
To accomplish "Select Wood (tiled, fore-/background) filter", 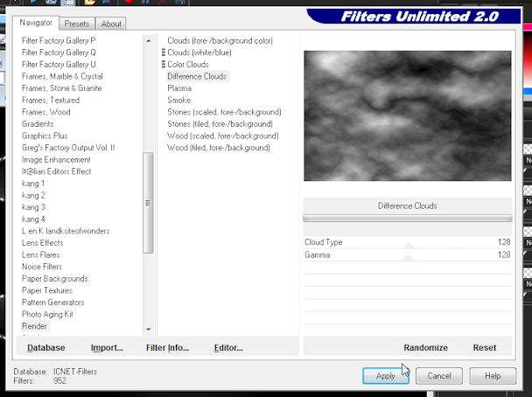I will pos(219,148).
